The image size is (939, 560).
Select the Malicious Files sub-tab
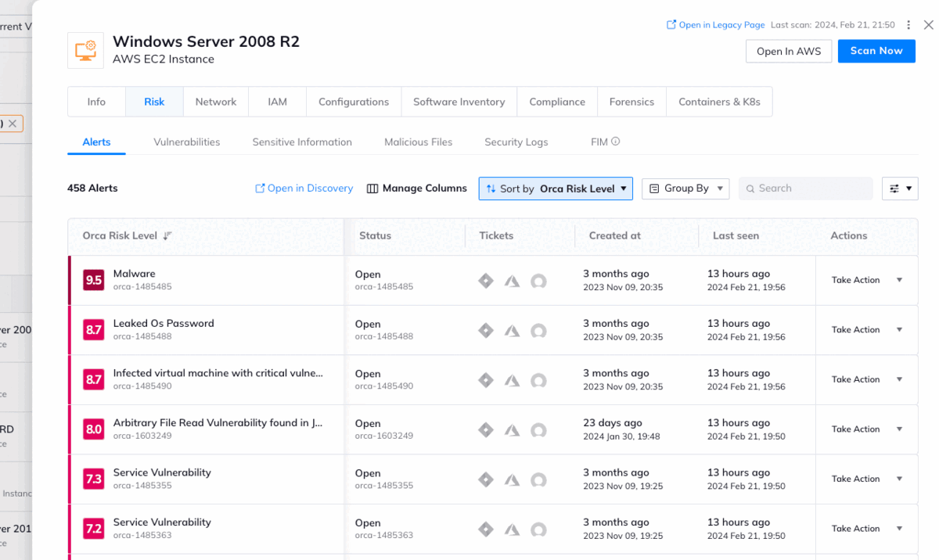point(418,142)
